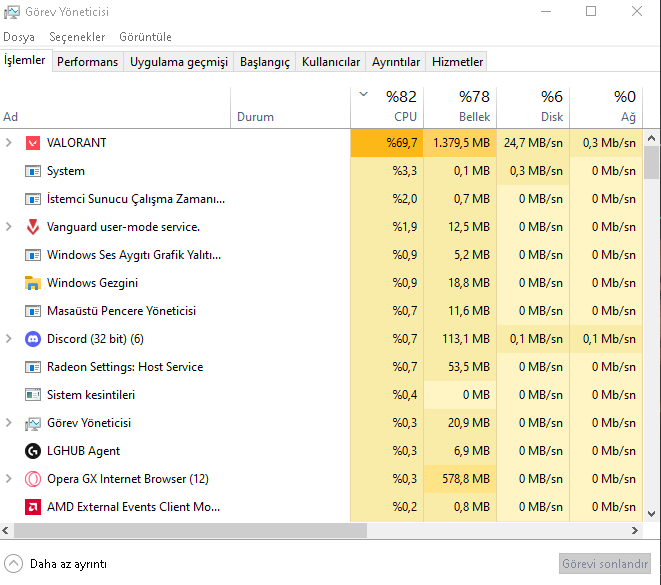Click the LGHUB Agent icon
The height and width of the screenshot is (585, 661).
coord(33,451)
